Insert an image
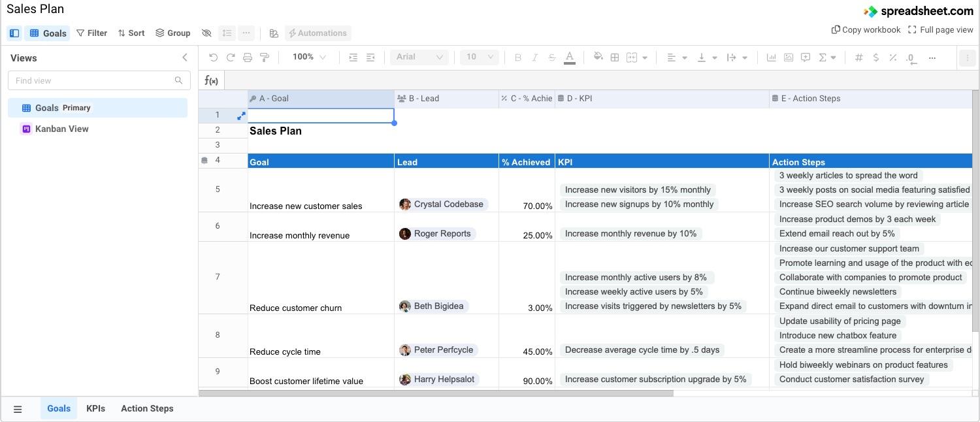Image resolution: width=980 pixels, height=422 pixels. [x=787, y=57]
